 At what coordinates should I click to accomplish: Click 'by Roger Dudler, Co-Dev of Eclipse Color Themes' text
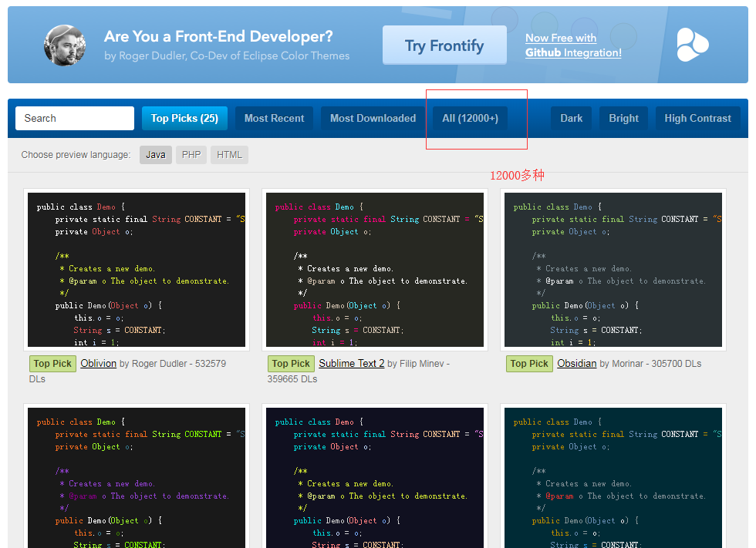pyautogui.click(x=227, y=55)
